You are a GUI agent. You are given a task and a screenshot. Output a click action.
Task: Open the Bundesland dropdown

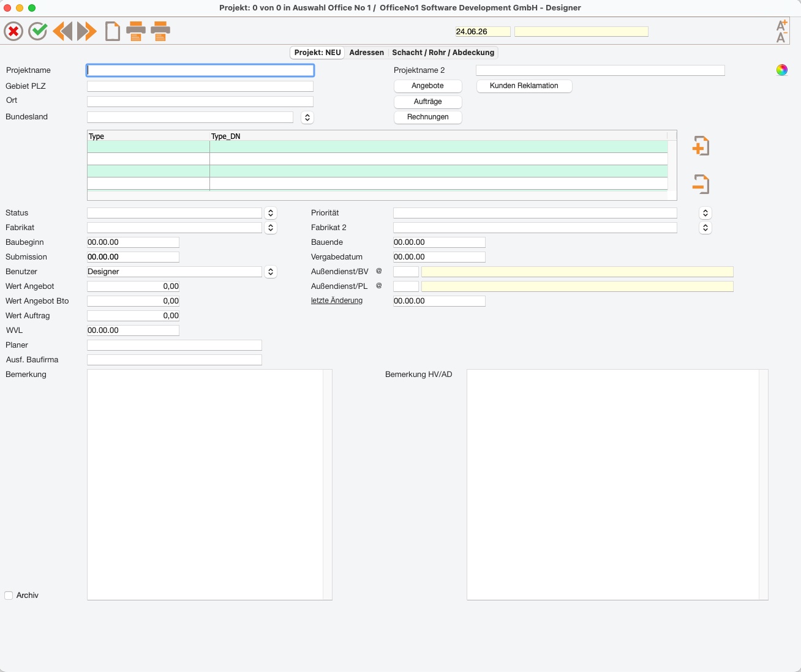(x=307, y=117)
